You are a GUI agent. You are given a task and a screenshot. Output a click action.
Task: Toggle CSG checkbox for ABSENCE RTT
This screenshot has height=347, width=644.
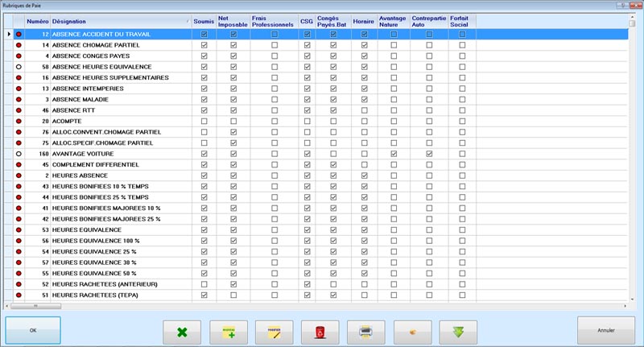[x=307, y=109]
